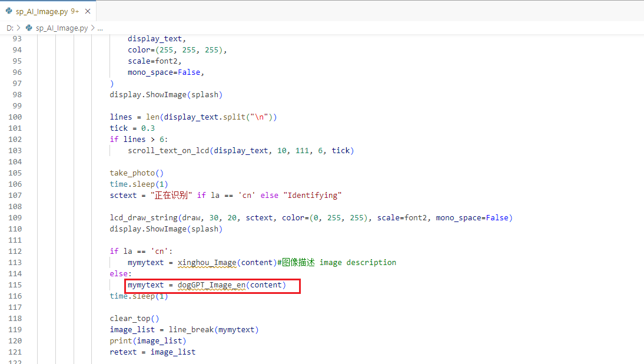Click the clear_top() call

(134, 319)
